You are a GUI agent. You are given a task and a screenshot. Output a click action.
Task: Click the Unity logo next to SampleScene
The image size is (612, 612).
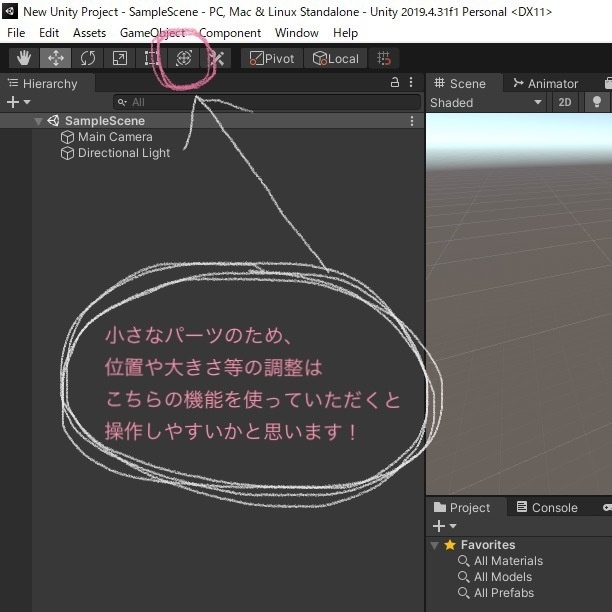click(x=53, y=121)
